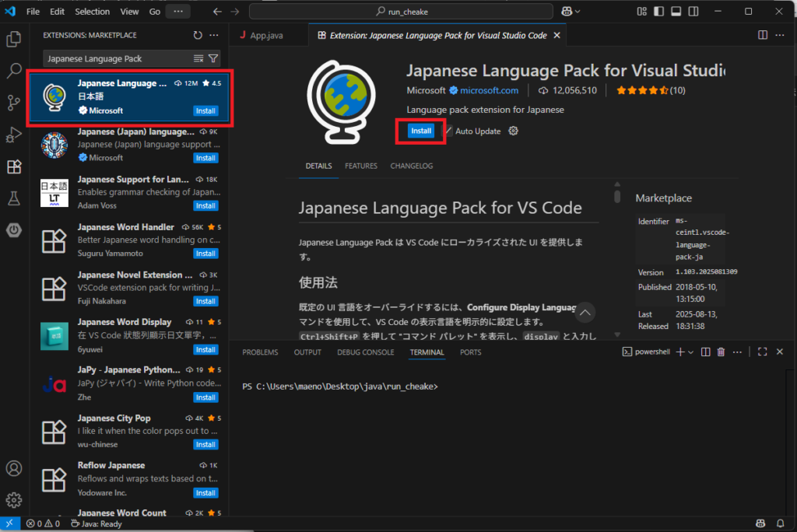
Task: Kill the terminal with trash icon
Action: coord(721,352)
